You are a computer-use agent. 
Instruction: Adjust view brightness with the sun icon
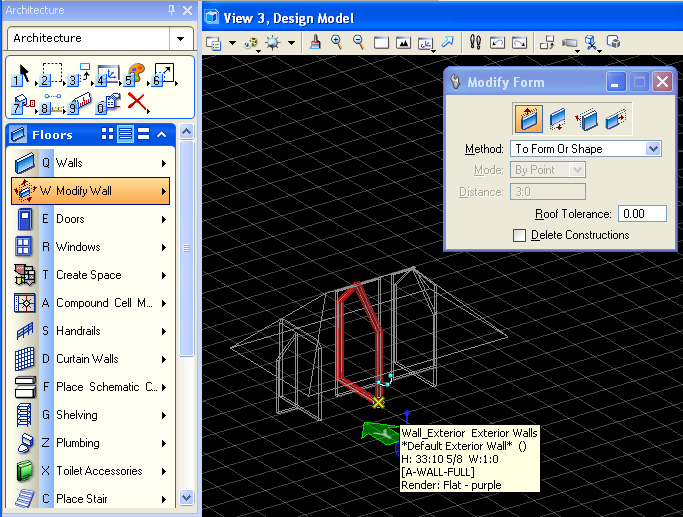(273, 43)
